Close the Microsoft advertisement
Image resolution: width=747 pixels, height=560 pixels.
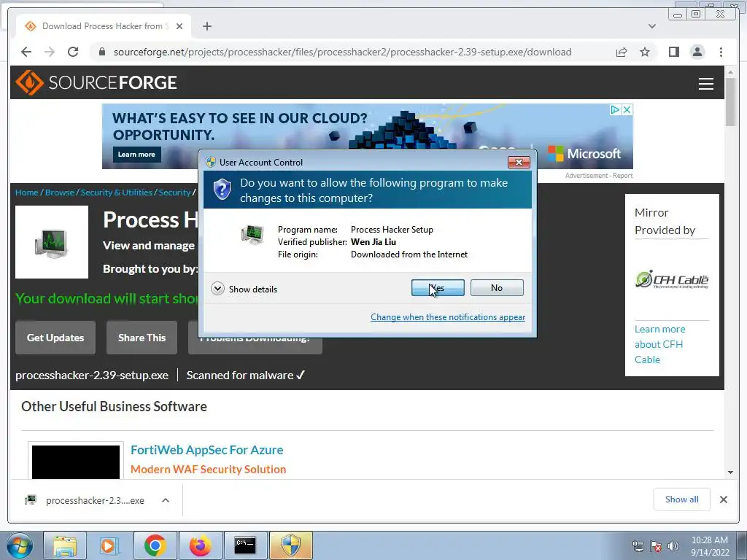coord(627,109)
